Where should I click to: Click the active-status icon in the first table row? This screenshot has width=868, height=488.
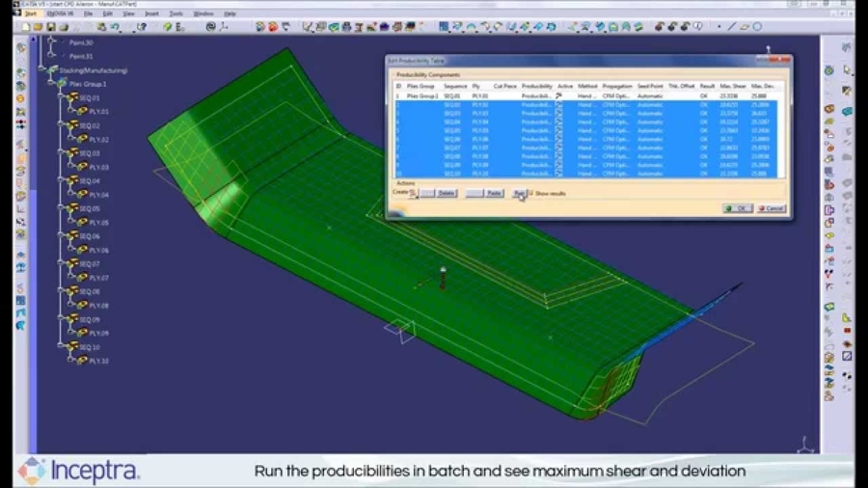click(558, 95)
